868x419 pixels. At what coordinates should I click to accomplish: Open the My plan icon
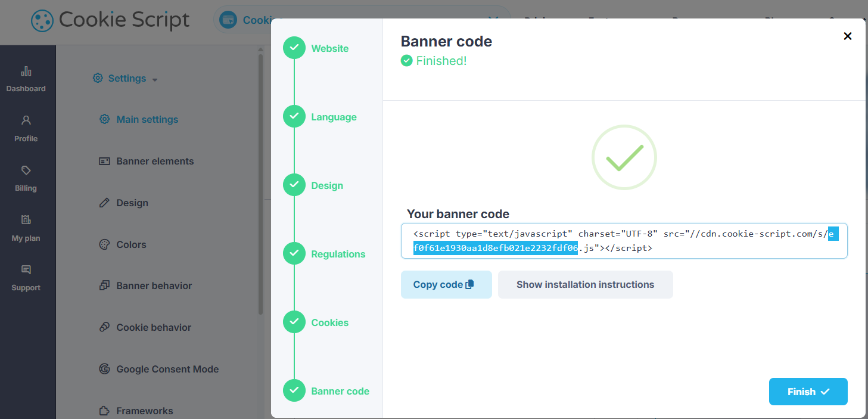(26, 220)
